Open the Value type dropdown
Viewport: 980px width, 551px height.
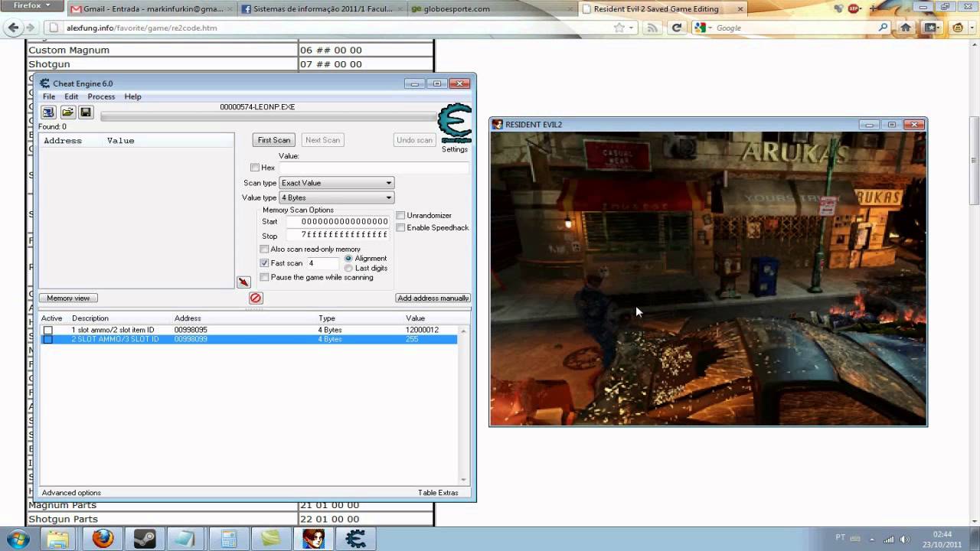point(336,197)
